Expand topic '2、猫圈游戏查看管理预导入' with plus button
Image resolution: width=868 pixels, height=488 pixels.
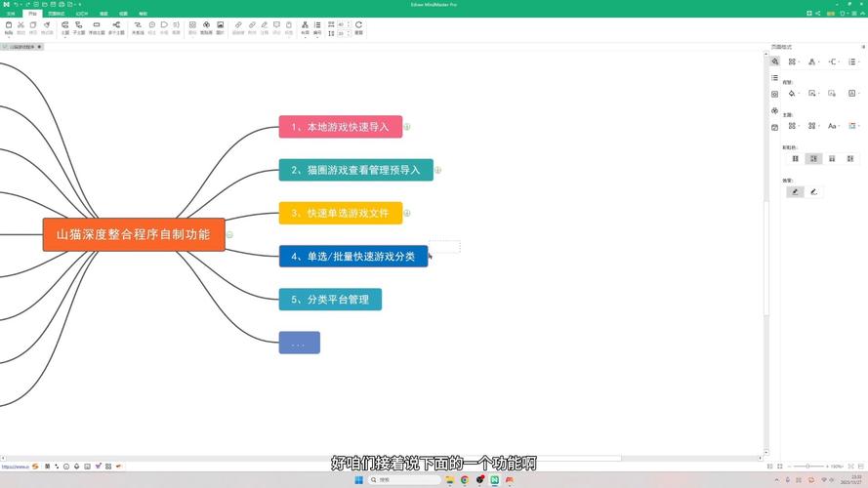(x=437, y=170)
